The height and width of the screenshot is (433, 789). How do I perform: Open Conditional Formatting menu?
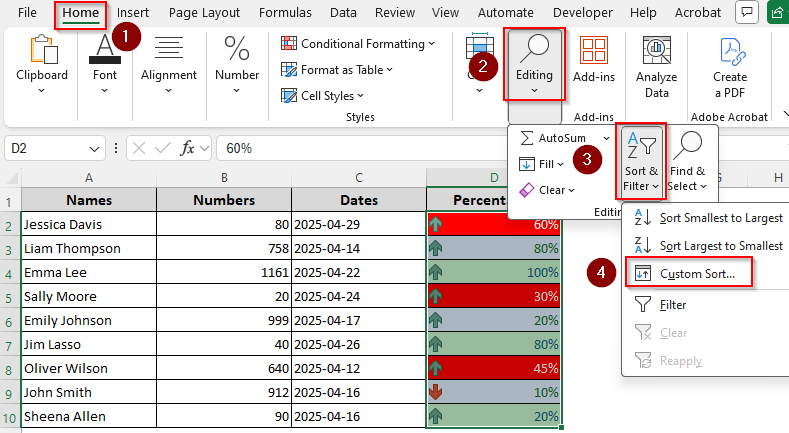[x=358, y=44]
